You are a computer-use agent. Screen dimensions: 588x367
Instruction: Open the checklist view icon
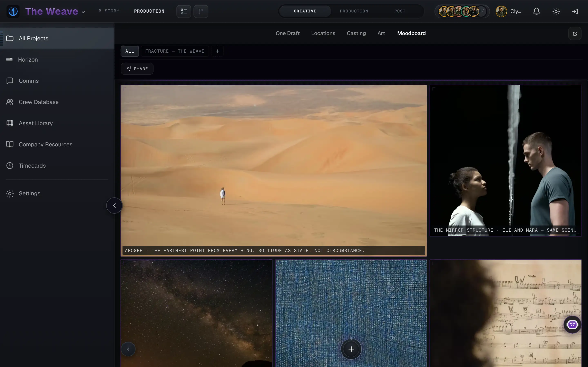pos(184,11)
